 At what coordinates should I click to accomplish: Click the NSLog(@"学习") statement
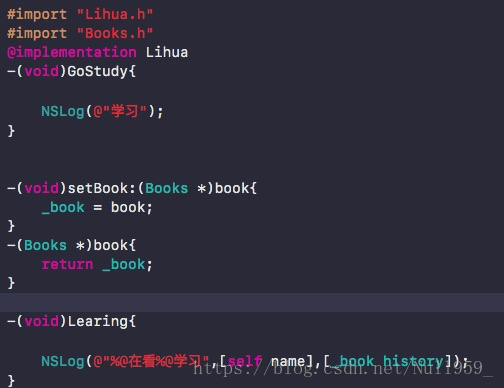(x=102, y=111)
